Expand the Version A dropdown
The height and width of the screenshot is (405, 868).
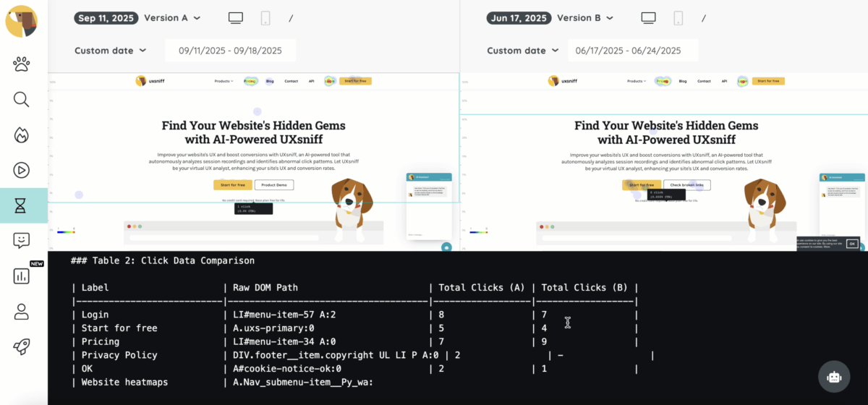click(x=172, y=18)
